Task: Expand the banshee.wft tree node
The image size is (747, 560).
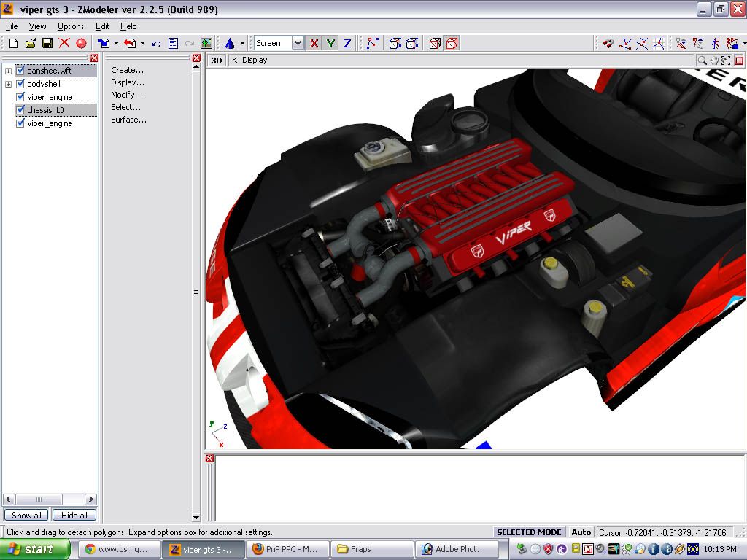Action: point(8,71)
